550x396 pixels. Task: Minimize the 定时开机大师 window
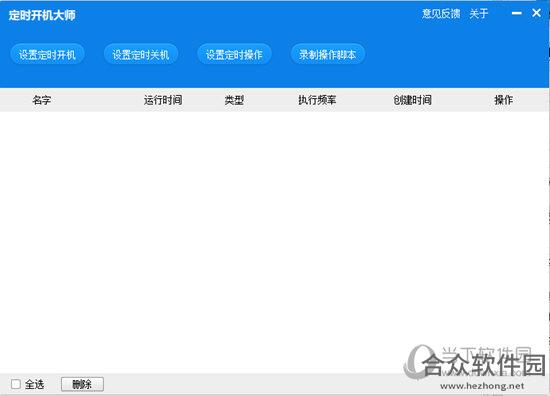tap(517, 13)
